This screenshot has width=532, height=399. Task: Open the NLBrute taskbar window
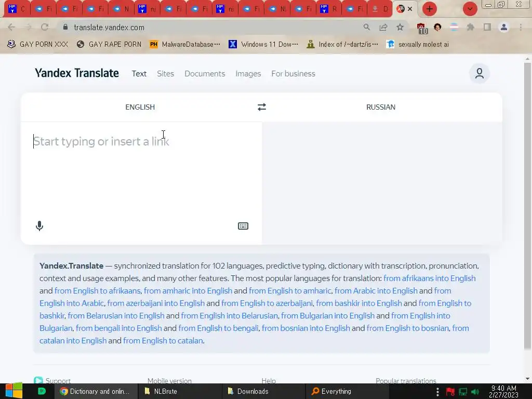click(179, 391)
